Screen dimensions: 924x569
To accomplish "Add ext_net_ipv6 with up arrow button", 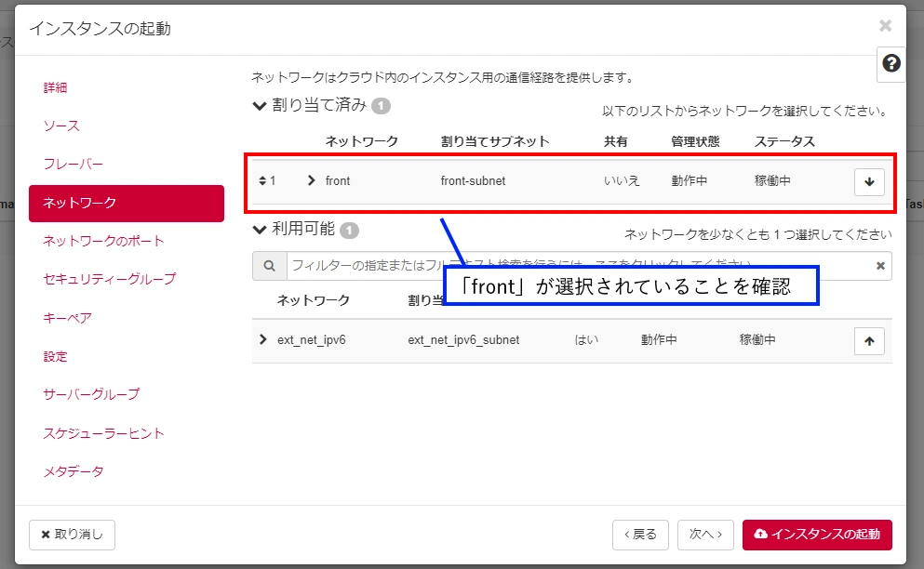I will (868, 341).
